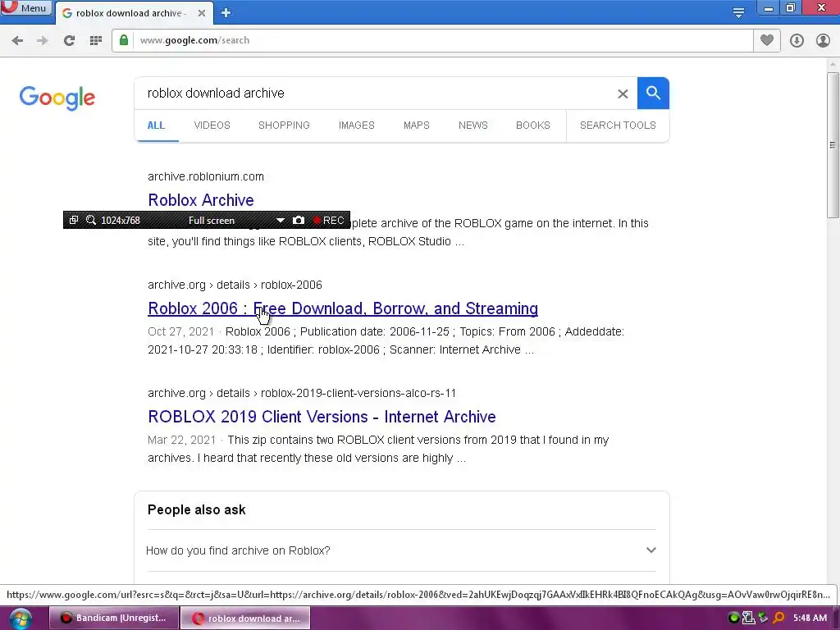Screen dimensions: 840x630
Task: Open a new tab with plus icon
Action: point(226,13)
